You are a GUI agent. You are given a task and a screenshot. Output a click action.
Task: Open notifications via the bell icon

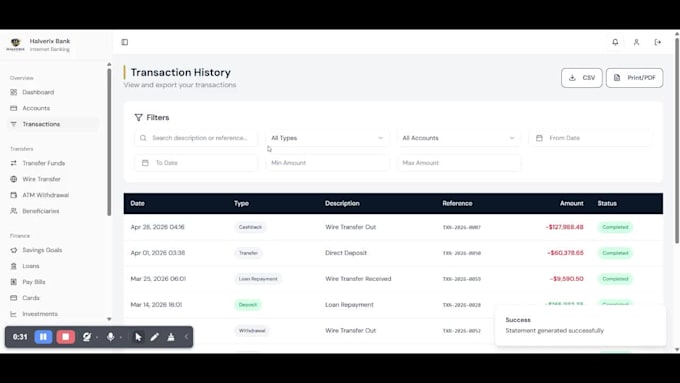(x=615, y=42)
